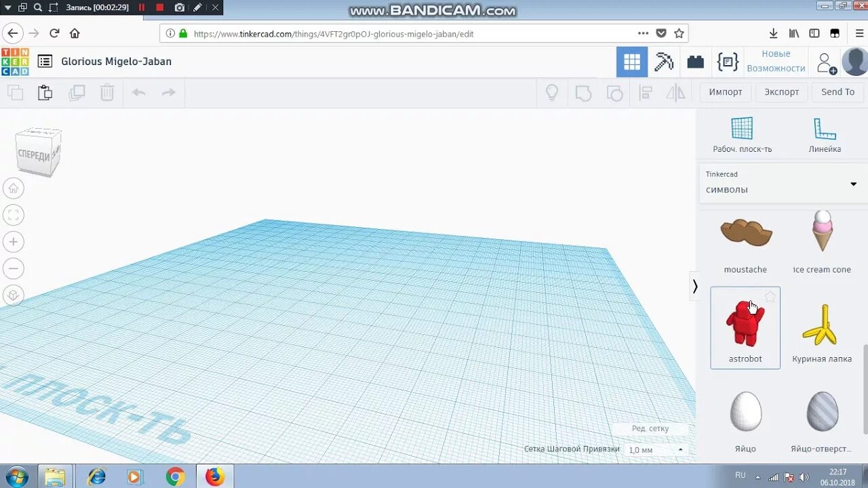Click the invite collaborator person icon

tap(826, 63)
